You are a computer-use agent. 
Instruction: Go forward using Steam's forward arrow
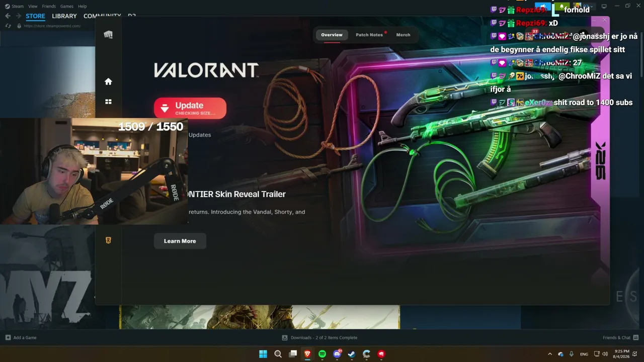pos(18,16)
